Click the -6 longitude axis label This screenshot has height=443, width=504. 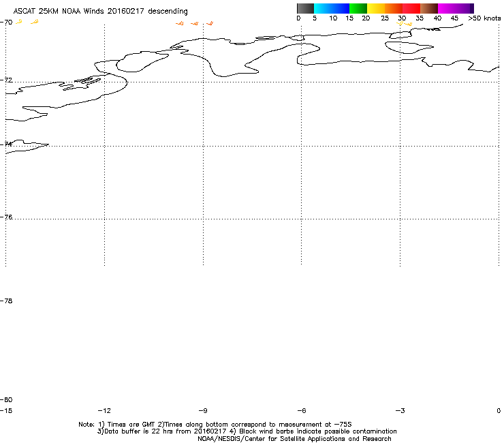[x=302, y=410]
